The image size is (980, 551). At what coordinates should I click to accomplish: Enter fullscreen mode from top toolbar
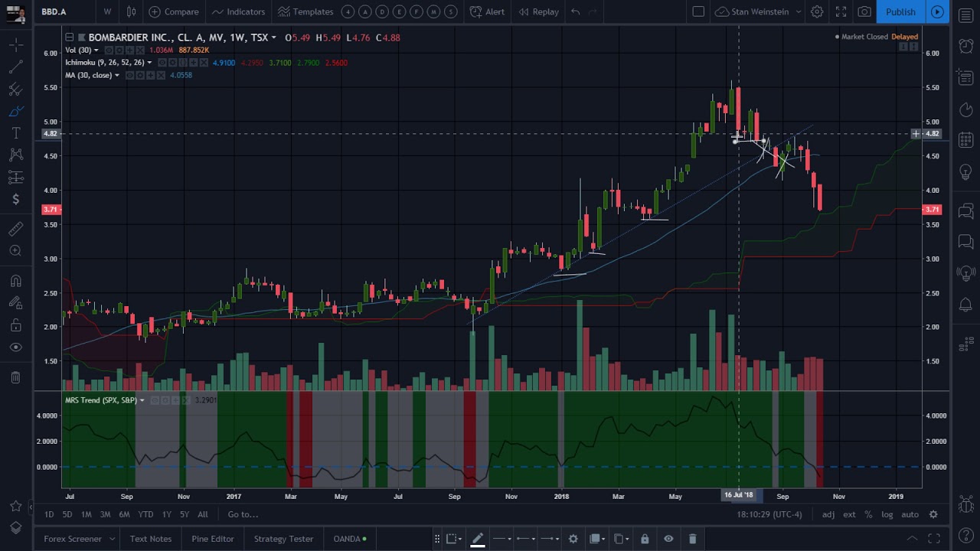[x=841, y=11]
